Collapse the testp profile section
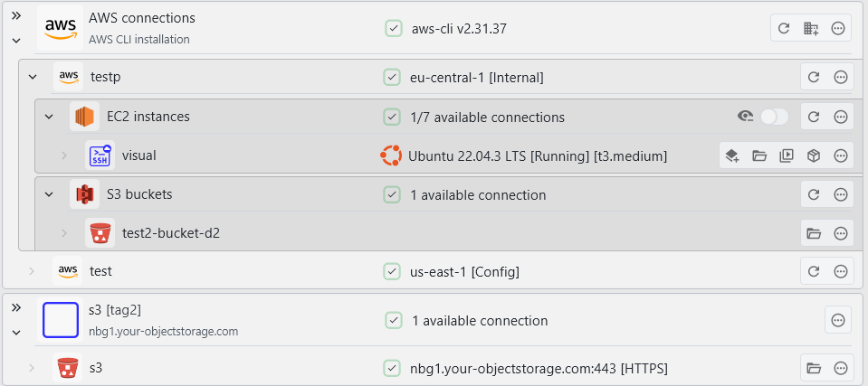Viewport: 868px width, 386px height. click(x=33, y=78)
